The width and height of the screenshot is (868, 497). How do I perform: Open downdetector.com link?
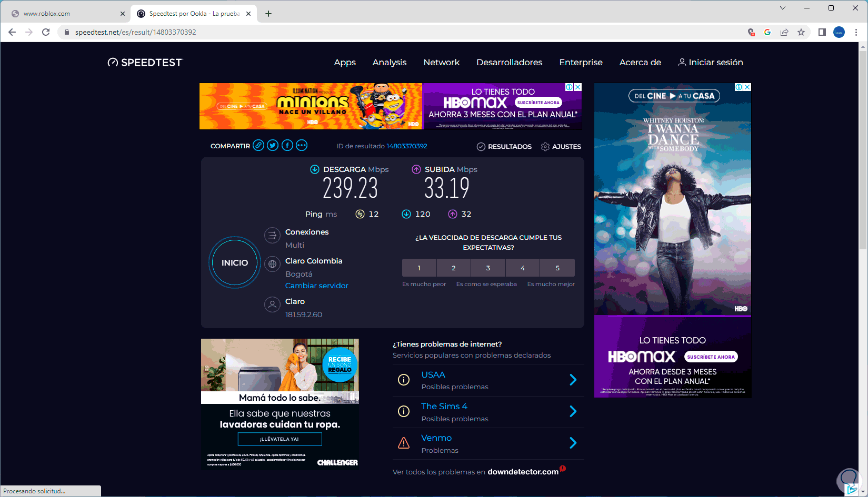(x=523, y=472)
